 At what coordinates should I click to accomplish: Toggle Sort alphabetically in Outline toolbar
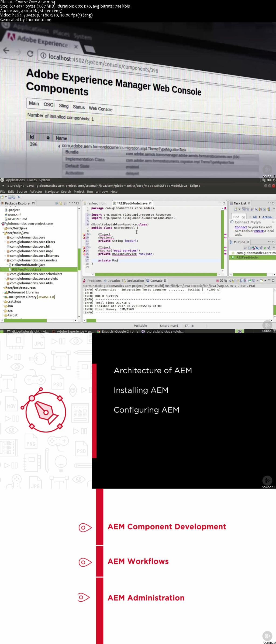pos(253,248)
